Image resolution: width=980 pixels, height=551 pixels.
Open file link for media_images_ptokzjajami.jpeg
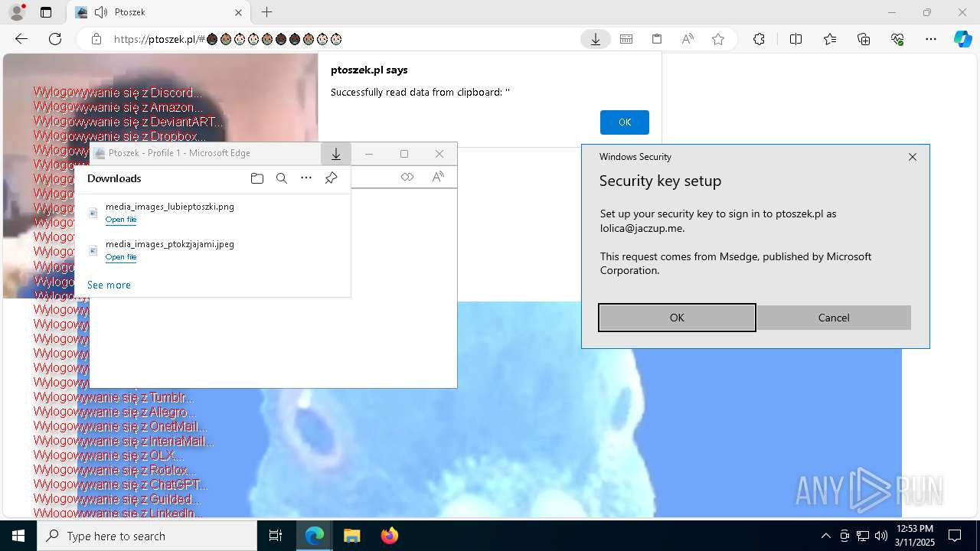[x=121, y=257]
